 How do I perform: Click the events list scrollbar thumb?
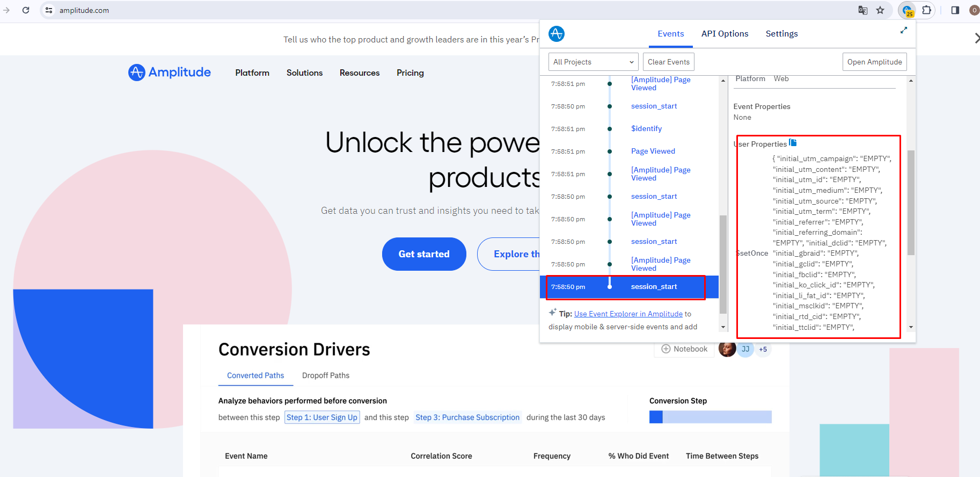(x=723, y=264)
